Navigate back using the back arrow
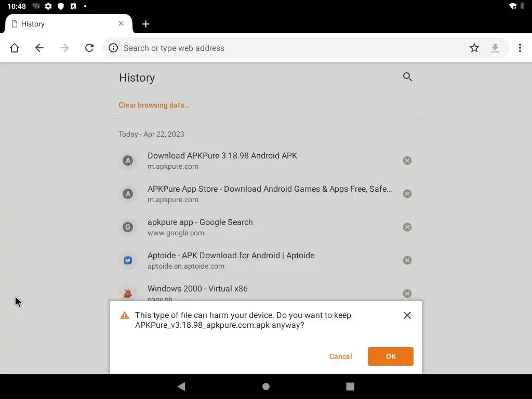 39,48
